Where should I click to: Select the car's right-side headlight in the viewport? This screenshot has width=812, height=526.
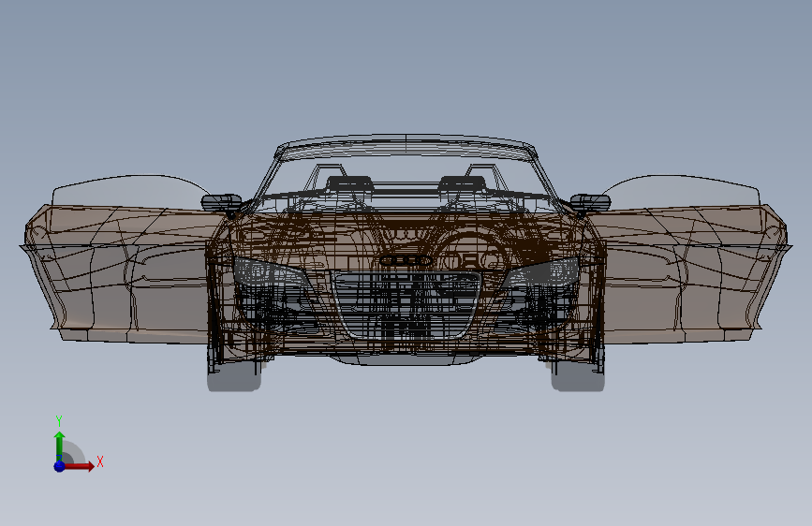[540, 273]
